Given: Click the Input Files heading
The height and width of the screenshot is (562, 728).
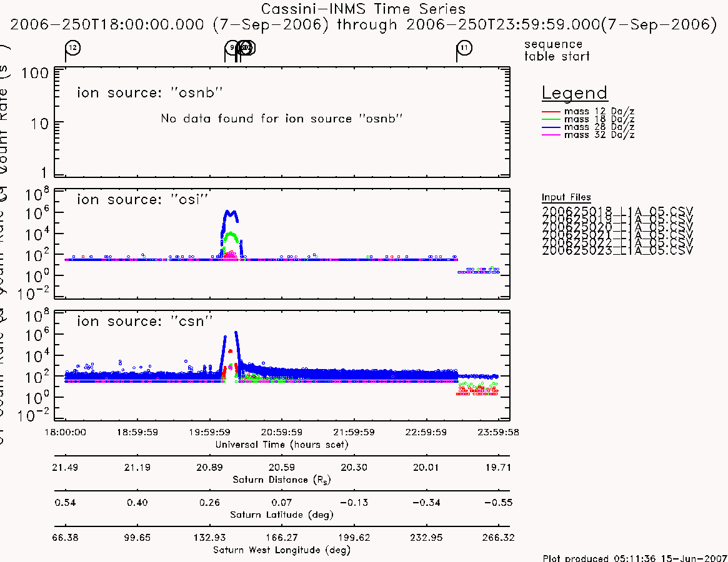Looking at the screenshot, I should 566,197.
